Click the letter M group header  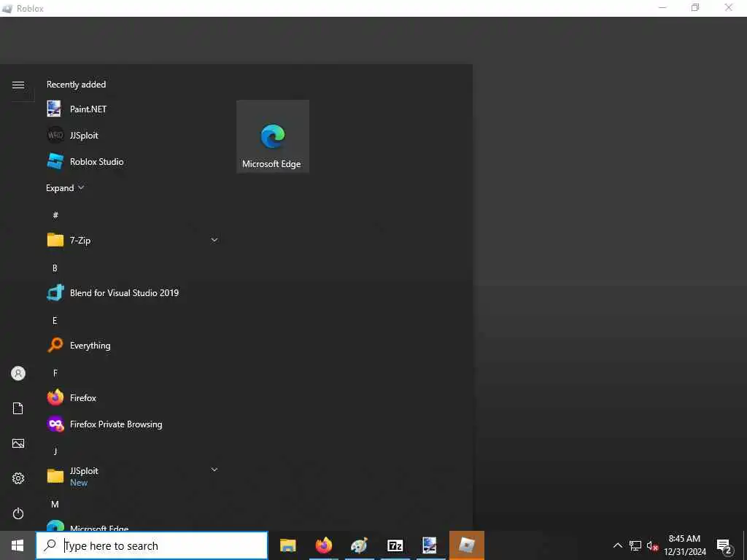point(55,504)
